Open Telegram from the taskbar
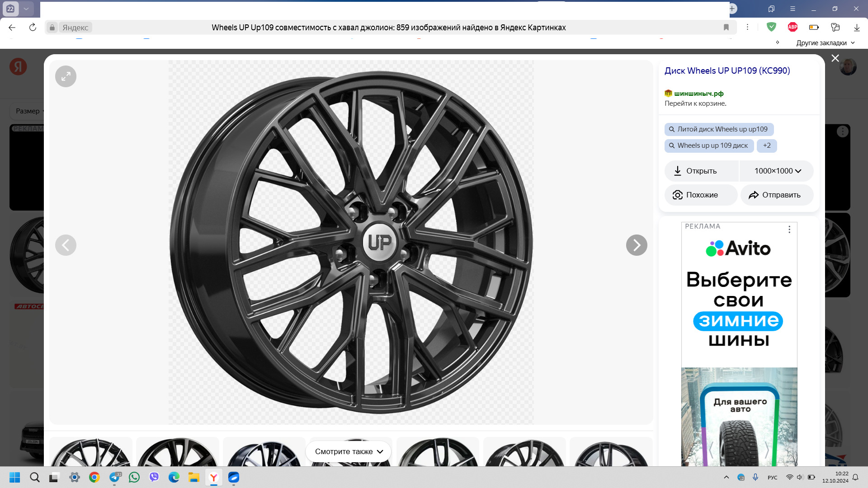The width and height of the screenshot is (868, 488). (115, 477)
